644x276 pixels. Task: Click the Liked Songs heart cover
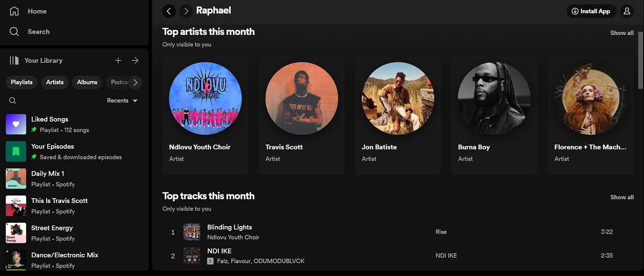pyautogui.click(x=16, y=124)
